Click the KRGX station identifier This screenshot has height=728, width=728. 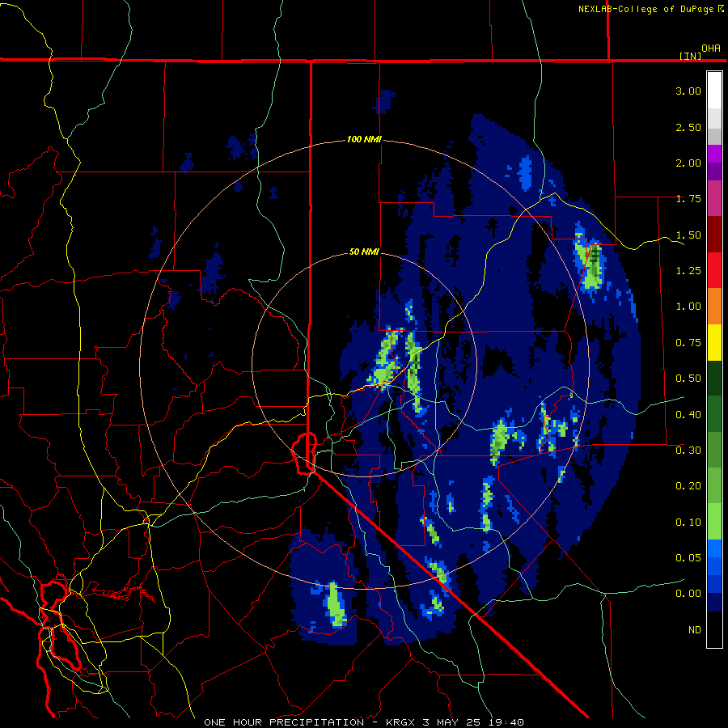point(400,722)
